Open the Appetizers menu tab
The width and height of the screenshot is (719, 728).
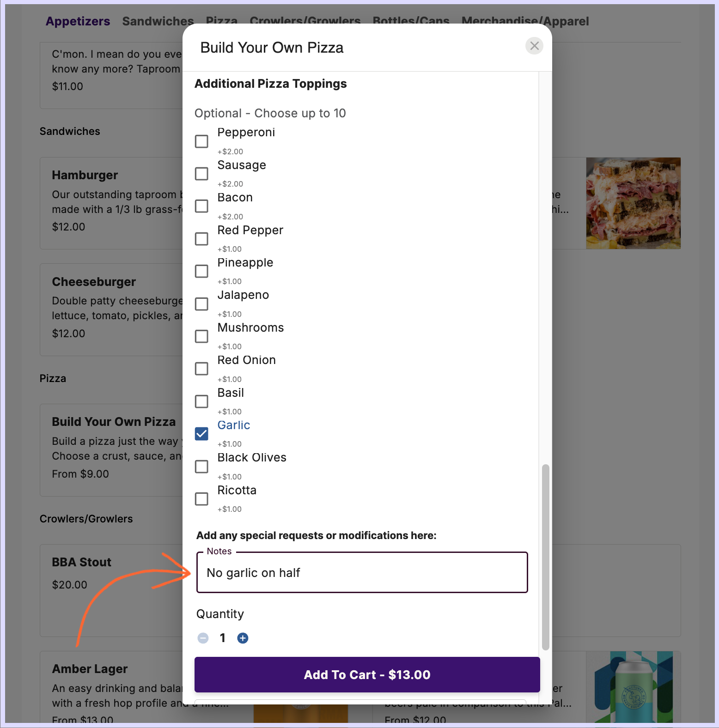(x=78, y=21)
